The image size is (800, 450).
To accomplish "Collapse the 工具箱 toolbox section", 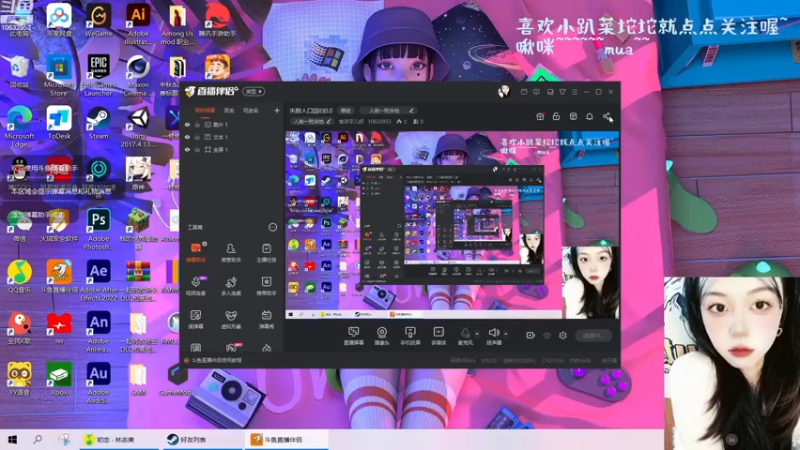I will [x=272, y=227].
